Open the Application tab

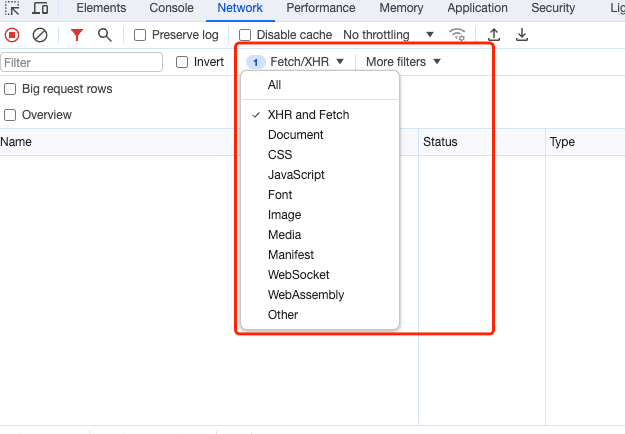478,8
